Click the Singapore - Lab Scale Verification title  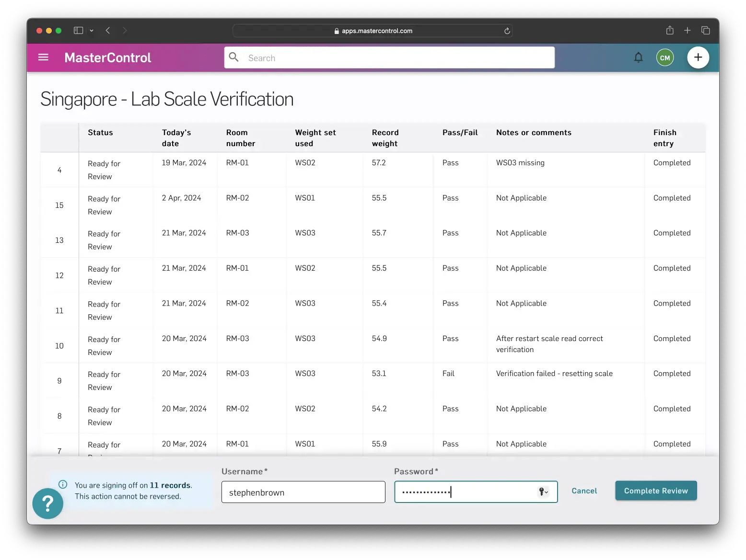click(x=167, y=99)
